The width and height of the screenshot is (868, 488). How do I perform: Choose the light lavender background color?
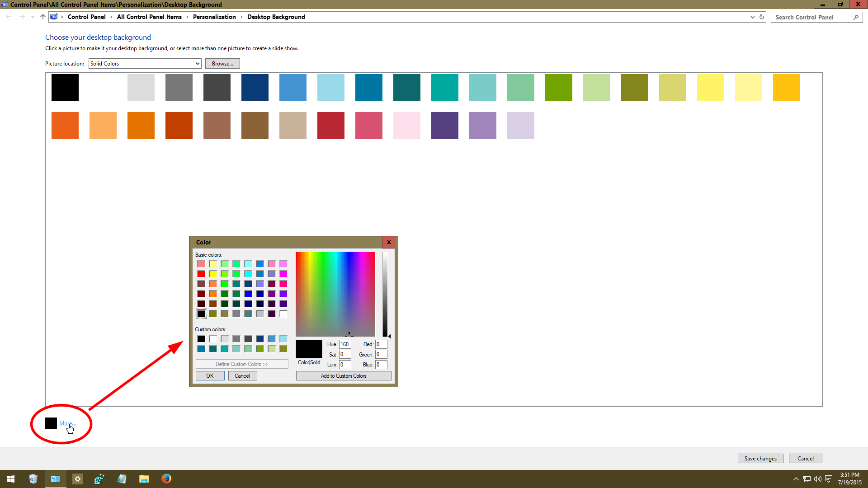[x=520, y=126]
